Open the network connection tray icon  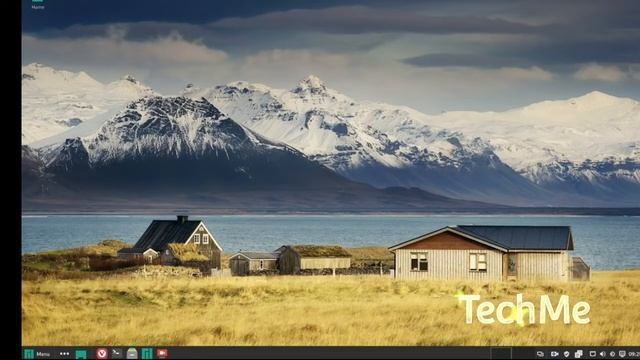coord(622,354)
